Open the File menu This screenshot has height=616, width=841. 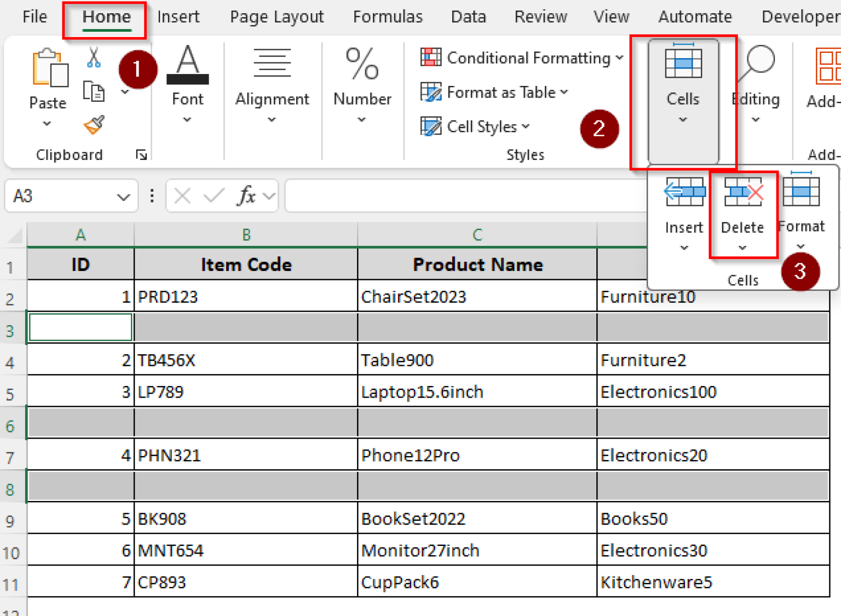pyautogui.click(x=34, y=16)
